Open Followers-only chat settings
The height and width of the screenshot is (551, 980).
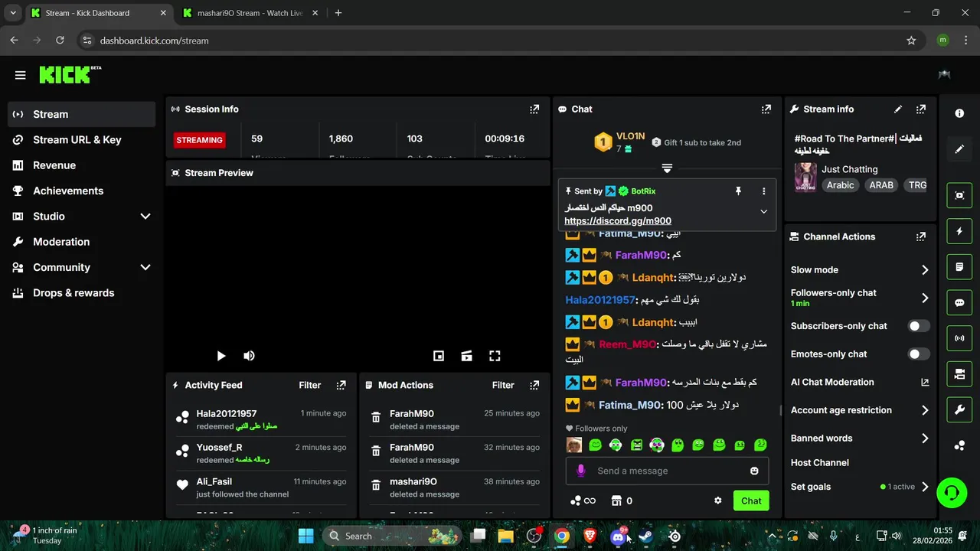[x=860, y=298]
